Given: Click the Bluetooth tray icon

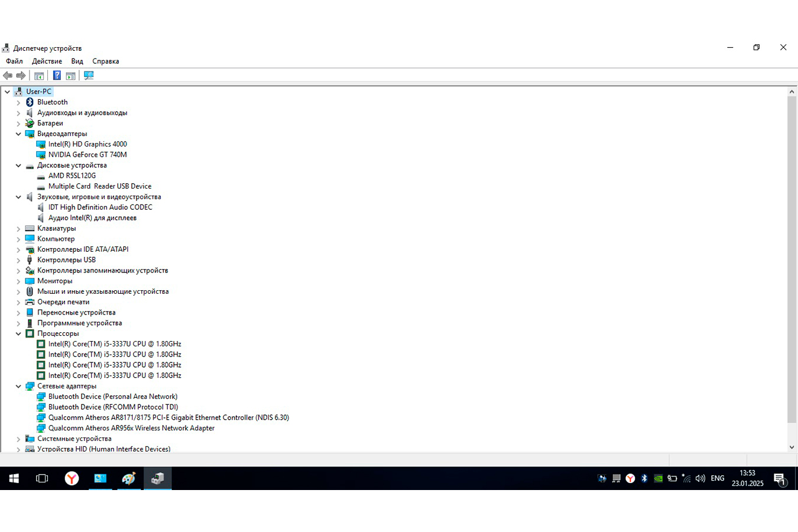Looking at the screenshot, I should 644,479.
